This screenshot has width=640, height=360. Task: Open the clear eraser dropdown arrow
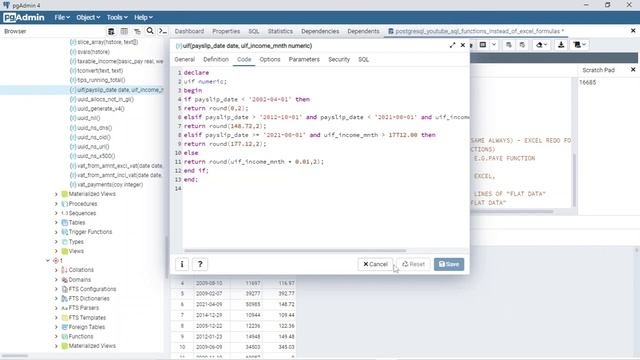click(x=546, y=45)
